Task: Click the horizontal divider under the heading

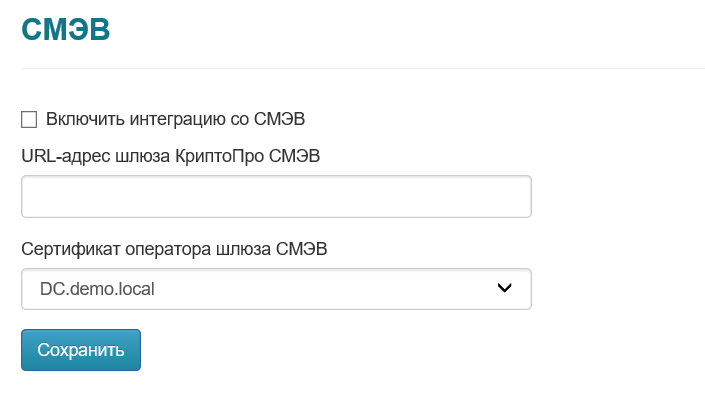Action: click(x=362, y=68)
